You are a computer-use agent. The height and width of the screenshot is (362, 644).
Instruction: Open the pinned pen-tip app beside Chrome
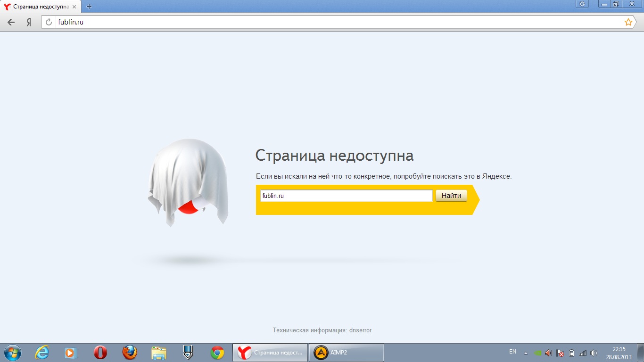[x=188, y=353]
